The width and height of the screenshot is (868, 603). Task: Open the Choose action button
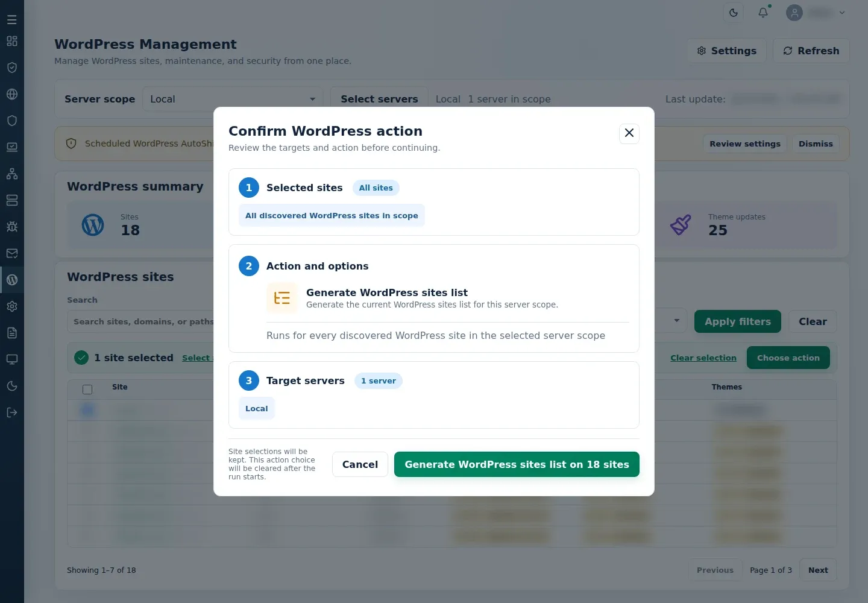(788, 358)
